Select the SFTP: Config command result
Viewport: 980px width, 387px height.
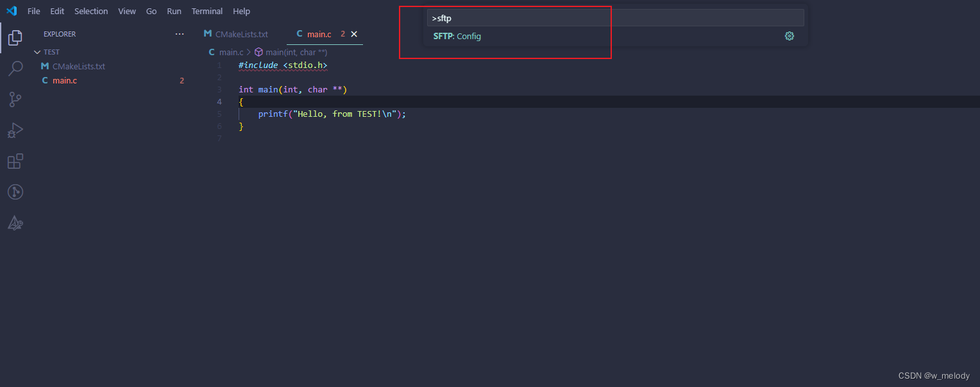[x=457, y=36]
